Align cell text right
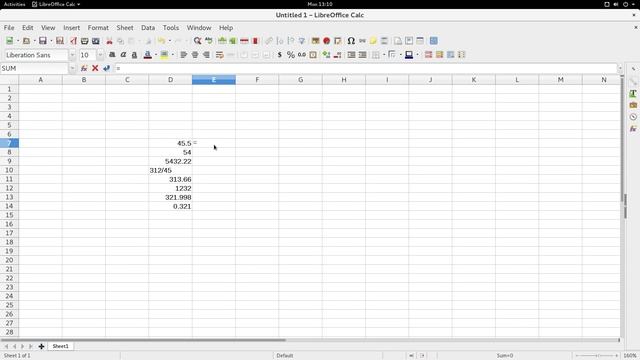This screenshot has width=640, height=360. 207,55
